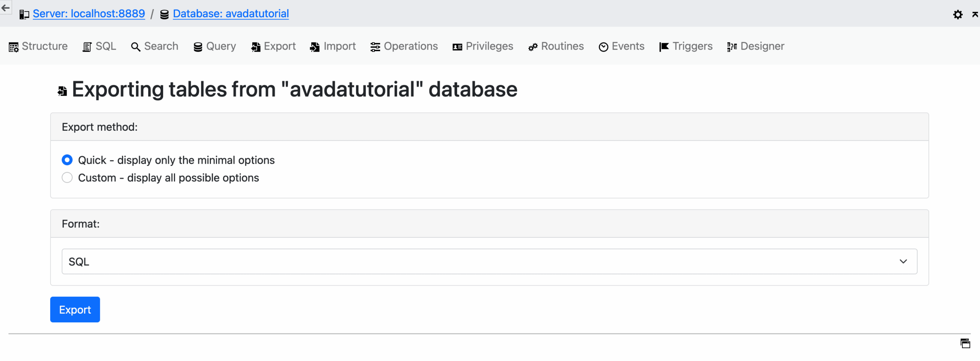Click the format dropdown chevron arrow
The image size is (980, 361).
point(904,262)
